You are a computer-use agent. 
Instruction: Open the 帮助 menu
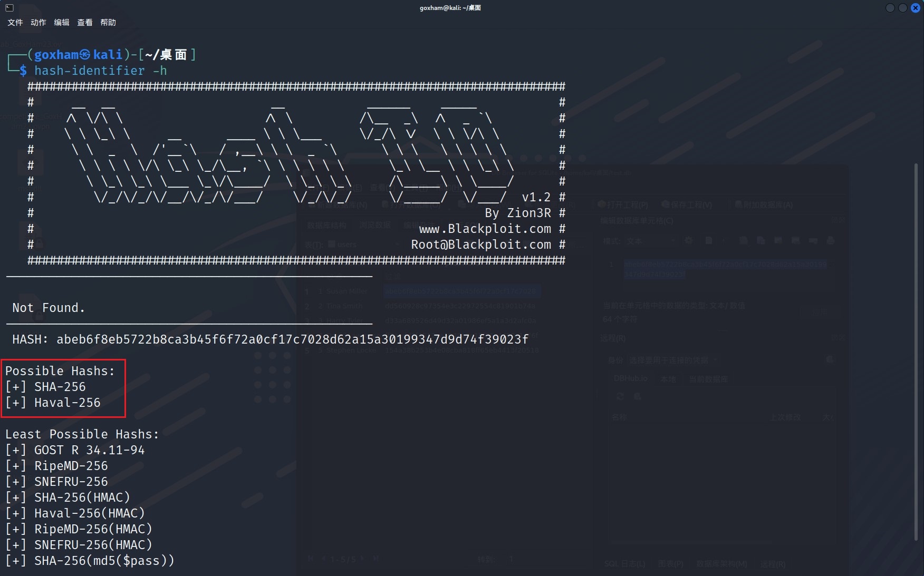click(108, 22)
